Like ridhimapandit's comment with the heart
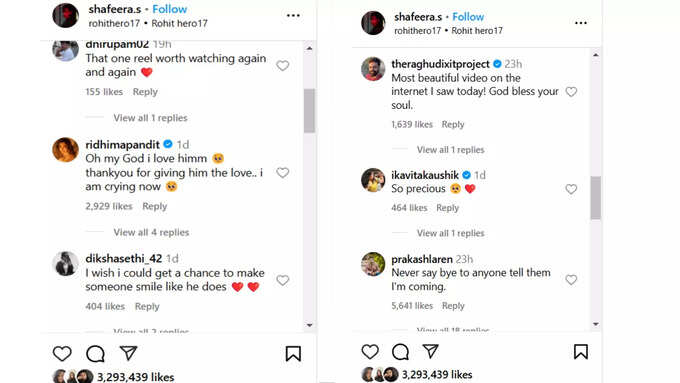680x383 pixels. 283,173
